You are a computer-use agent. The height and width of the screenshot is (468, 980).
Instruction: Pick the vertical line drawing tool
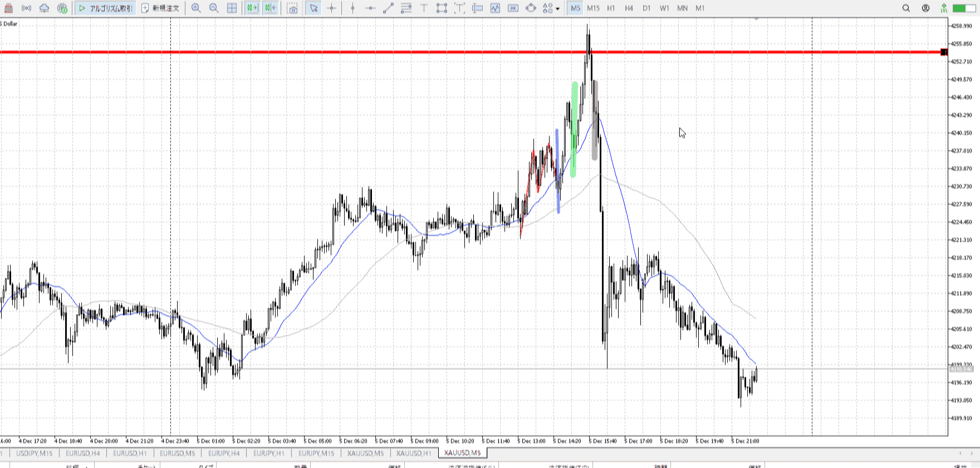(x=352, y=8)
